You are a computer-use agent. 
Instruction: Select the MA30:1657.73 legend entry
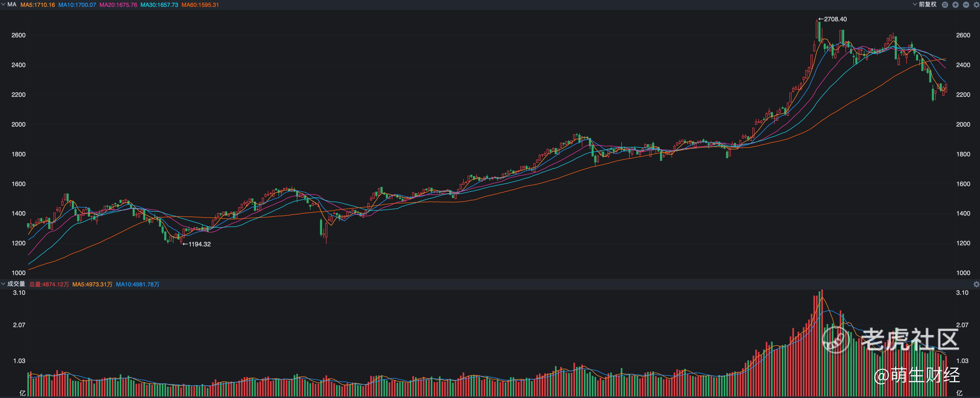(159, 5)
